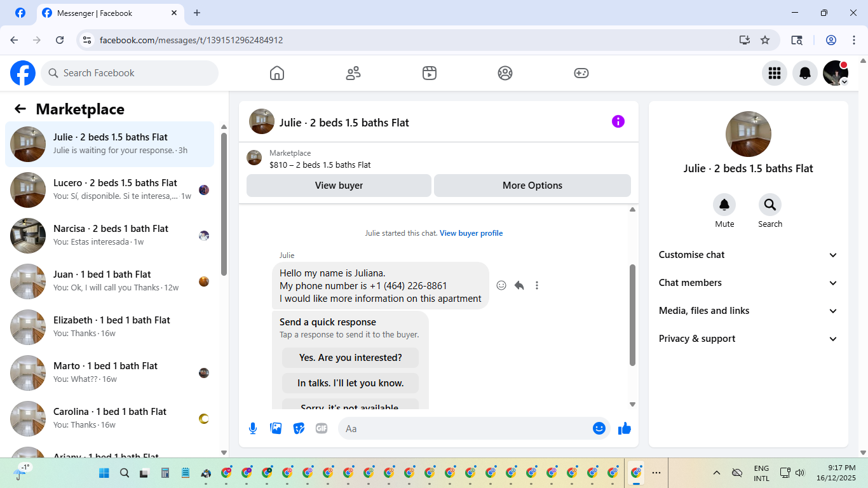Image resolution: width=868 pixels, height=488 pixels.
Task: Open the Facebook notifications bell
Action: point(805,73)
